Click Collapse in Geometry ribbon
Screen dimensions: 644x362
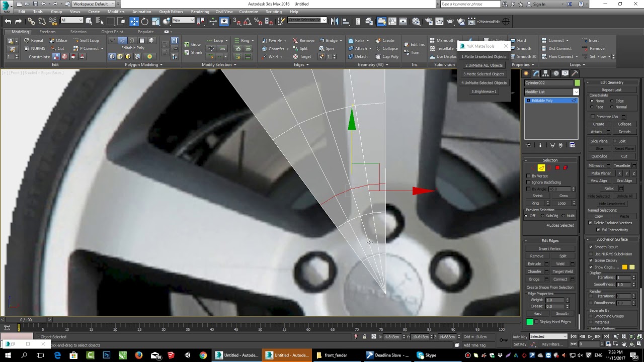387,49
